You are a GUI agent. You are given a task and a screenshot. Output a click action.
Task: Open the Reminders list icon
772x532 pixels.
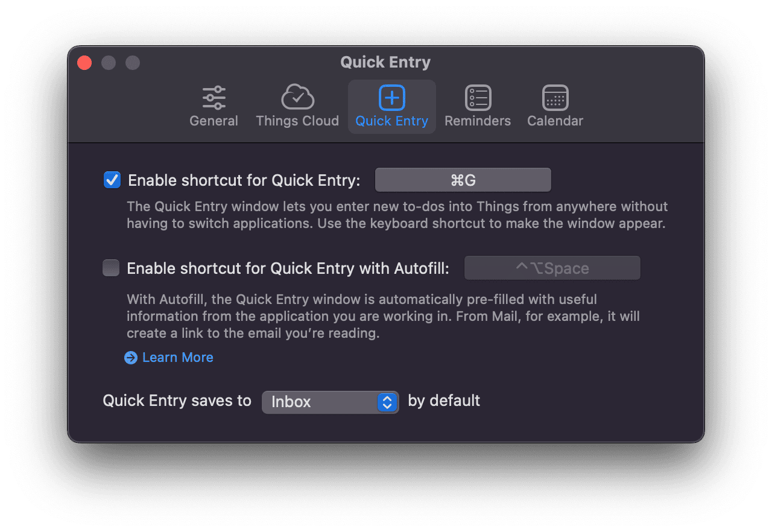pos(478,98)
